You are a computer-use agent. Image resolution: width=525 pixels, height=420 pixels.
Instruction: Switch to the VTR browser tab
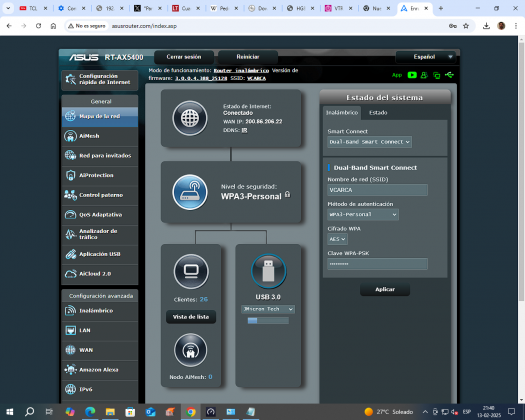pos(339,8)
